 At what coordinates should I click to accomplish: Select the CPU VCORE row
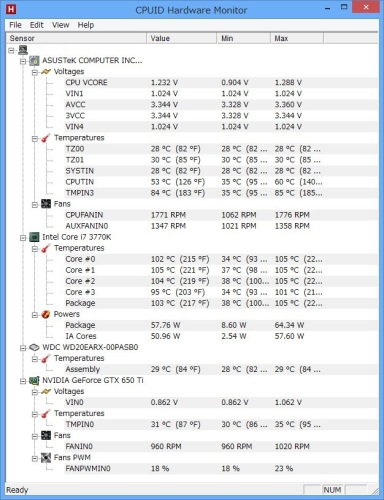(x=221, y=82)
